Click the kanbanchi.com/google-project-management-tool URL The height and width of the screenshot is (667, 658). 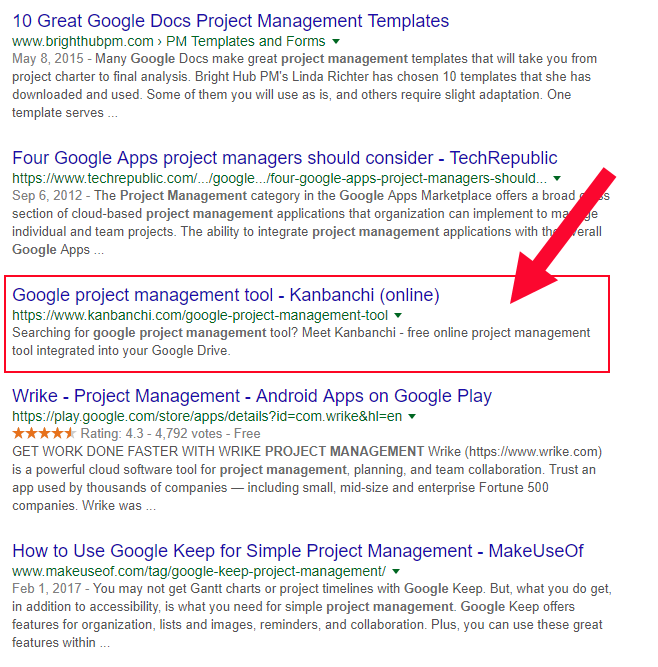tap(200, 315)
